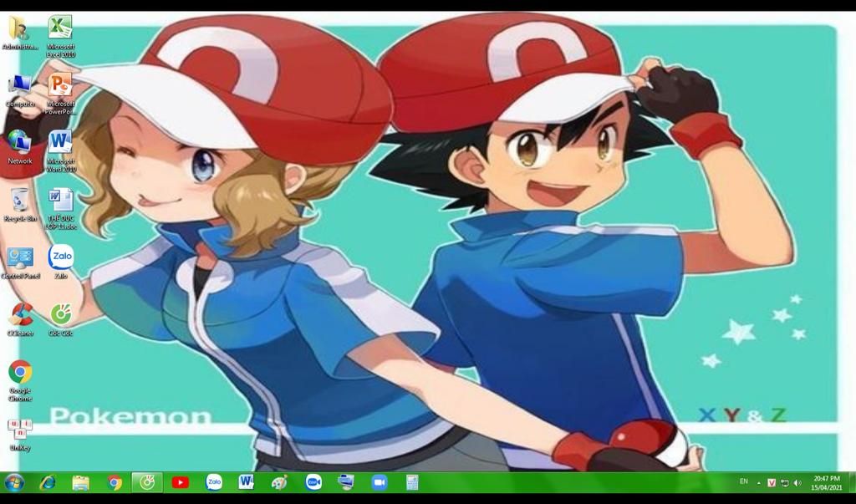The image size is (856, 504).
Task: Select the Control Panel desktop icon
Action: [20, 262]
